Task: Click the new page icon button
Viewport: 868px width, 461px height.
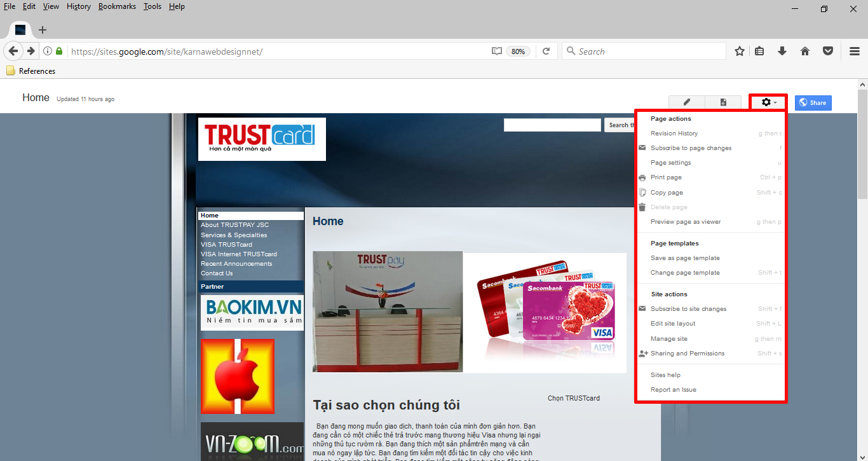Action: tap(723, 102)
